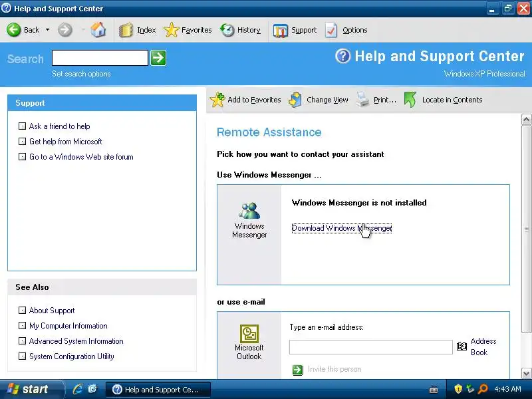532x399 pixels.
Task: Click the grayed Forward arrow button
Action: click(65, 30)
